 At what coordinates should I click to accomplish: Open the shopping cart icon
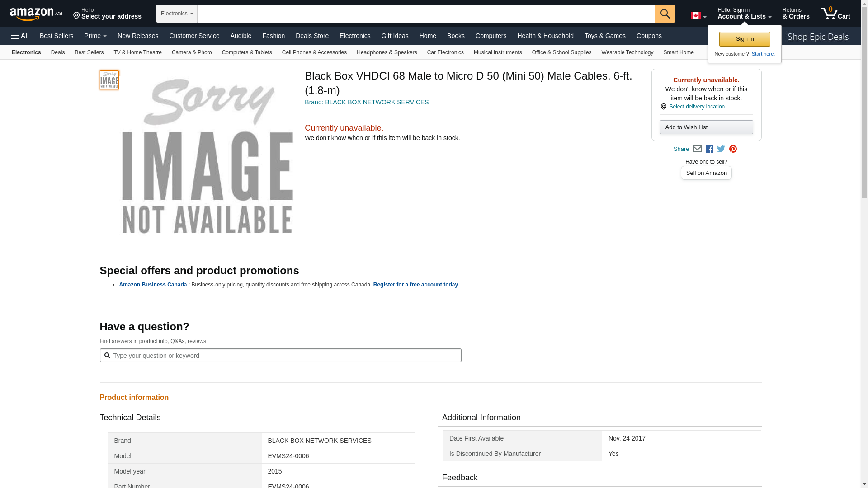click(x=835, y=14)
